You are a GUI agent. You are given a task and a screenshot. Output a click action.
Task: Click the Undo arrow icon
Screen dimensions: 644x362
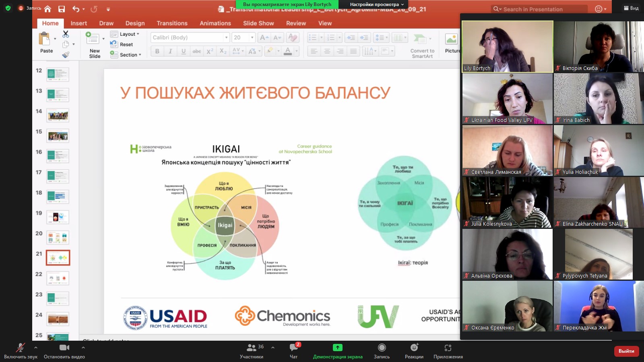tap(76, 9)
